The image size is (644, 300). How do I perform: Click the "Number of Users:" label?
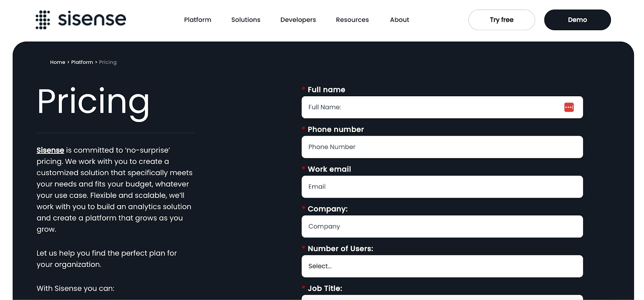click(341, 248)
